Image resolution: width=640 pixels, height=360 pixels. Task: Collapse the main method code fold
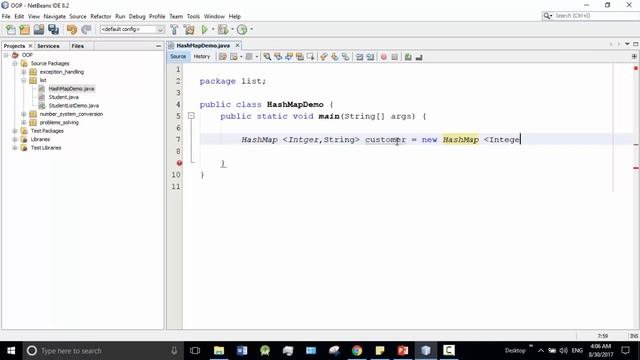coord(191,116)
